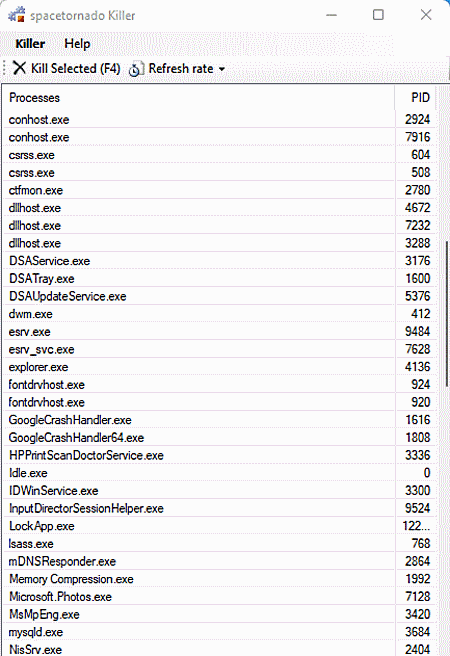Open the Help menu
Image resolution: width=450 pixels, height=656 pixels.
click(77, 44)
